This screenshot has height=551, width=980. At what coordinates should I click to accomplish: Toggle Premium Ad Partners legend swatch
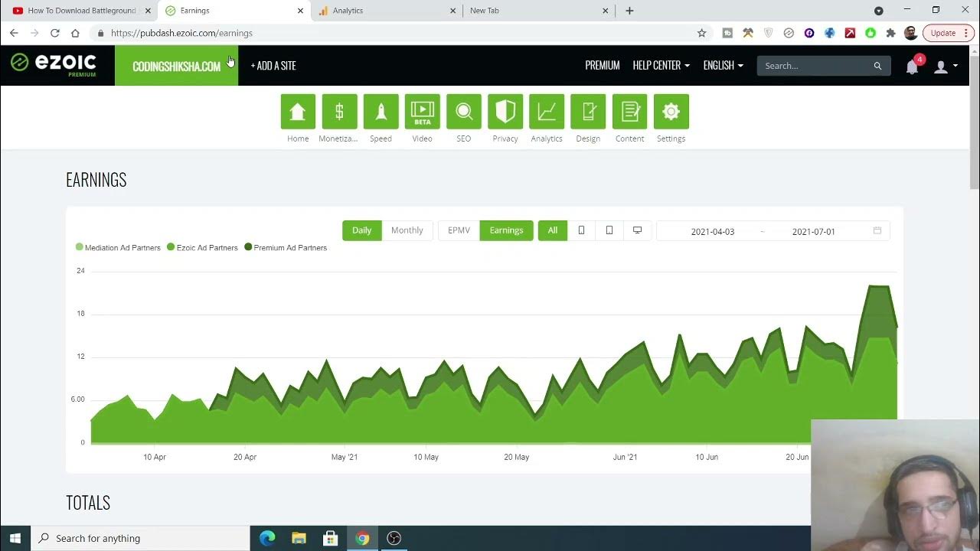click(x=248, y=247)
